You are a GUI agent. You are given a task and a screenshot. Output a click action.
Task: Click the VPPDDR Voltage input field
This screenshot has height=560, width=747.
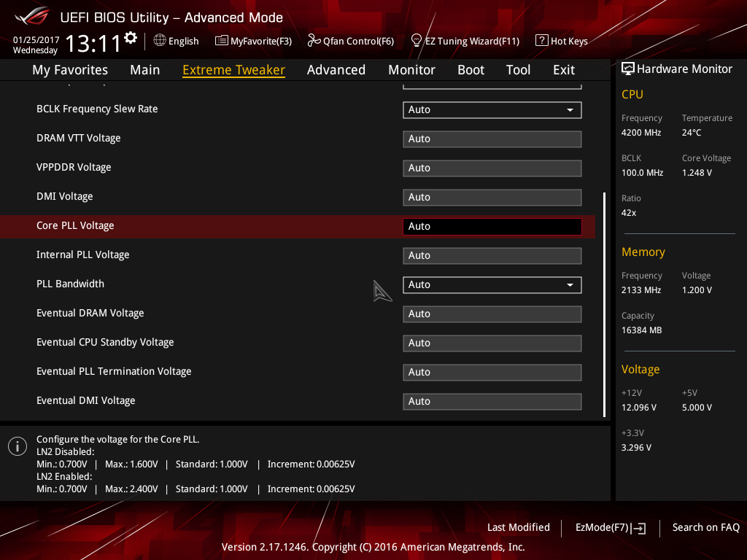[492, 168]
